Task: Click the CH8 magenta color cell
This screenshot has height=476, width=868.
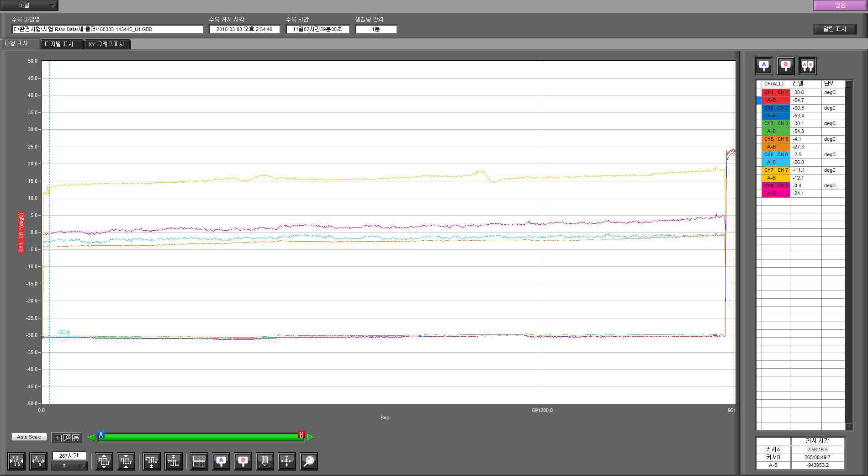Action: coord(776,185)
